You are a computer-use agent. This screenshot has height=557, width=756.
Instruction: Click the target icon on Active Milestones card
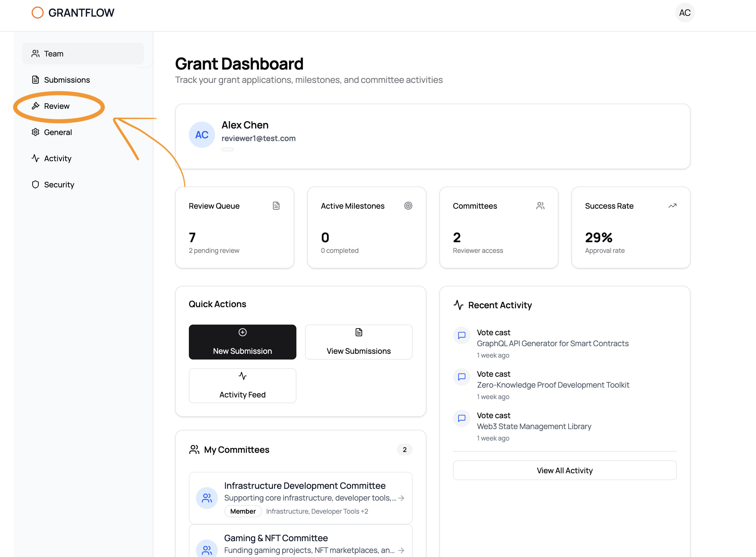(x=409, y=206)
